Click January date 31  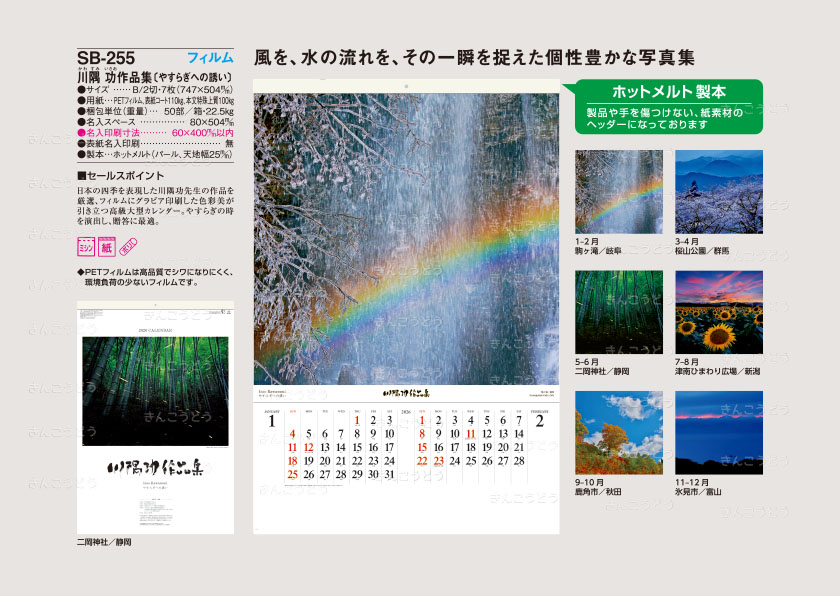389,474
